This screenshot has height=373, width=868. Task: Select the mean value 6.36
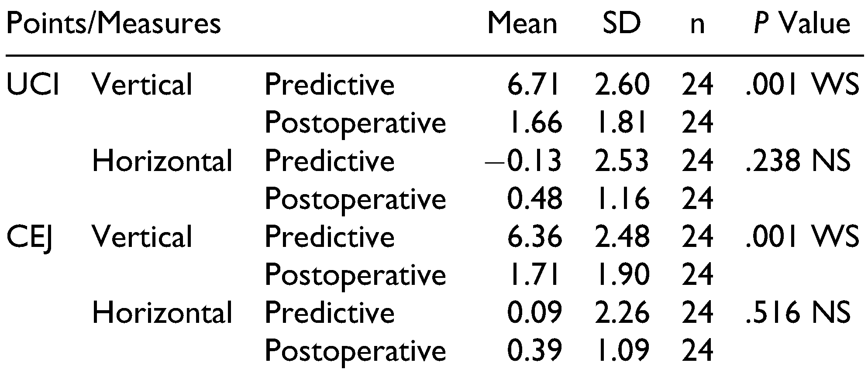pos(534,237)
